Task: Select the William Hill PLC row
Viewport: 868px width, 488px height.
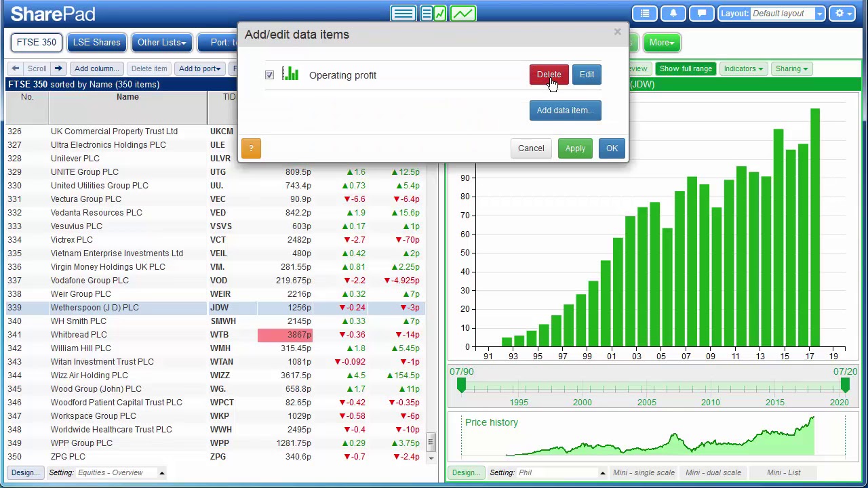Action: tap(216, 348)
